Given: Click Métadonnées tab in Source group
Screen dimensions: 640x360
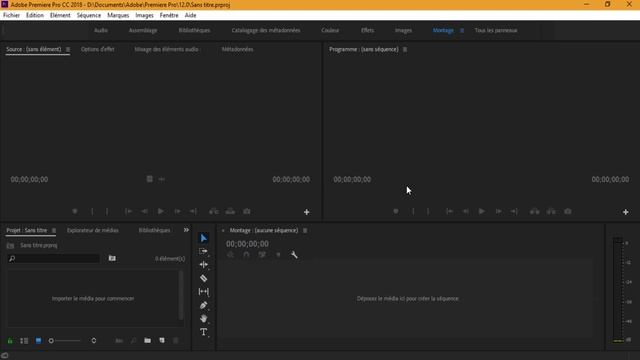Looking at the screenshot, I should click(237, 49).
